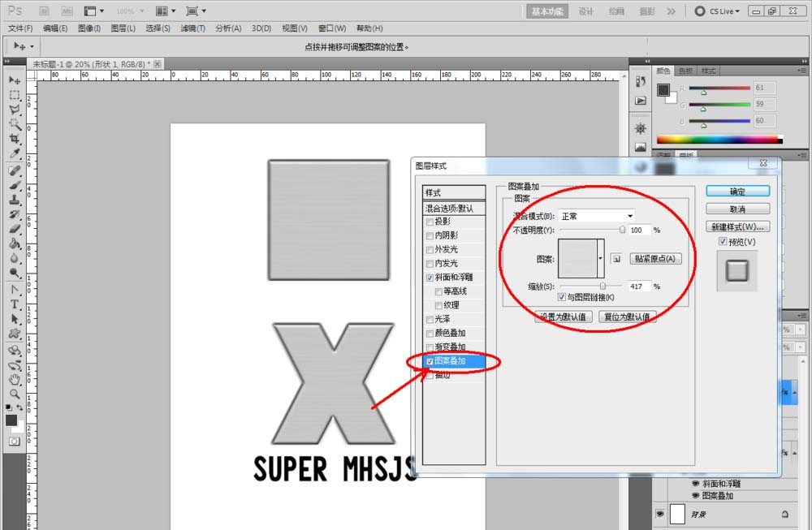
Task: Uncheck the 斜面和浮雕 (Bevel and Emboss) checkbox
Action: tap(430, 278)
